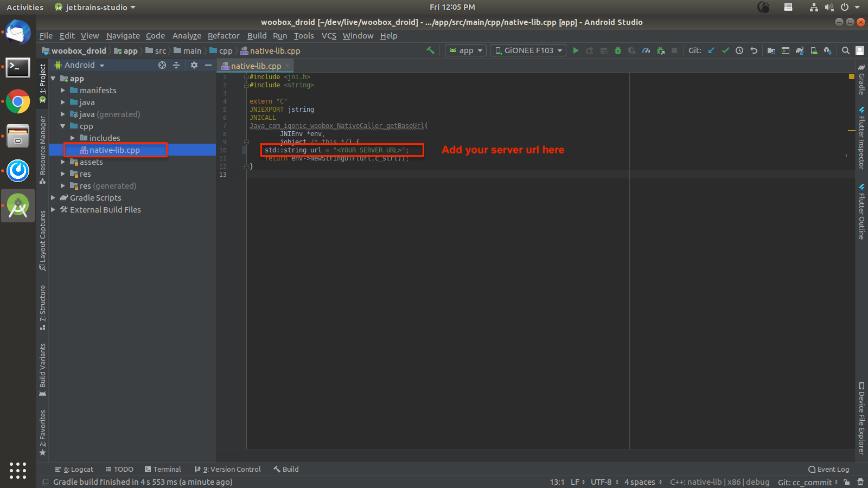868x488 pixels.
Task: Open the File menu
Action: click(x=46, y=36)
